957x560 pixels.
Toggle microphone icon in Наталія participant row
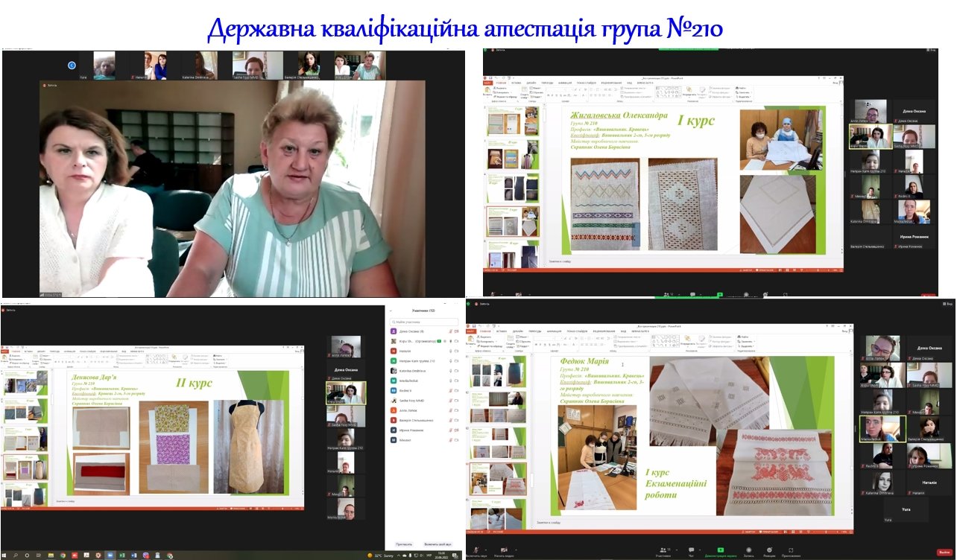450,351
